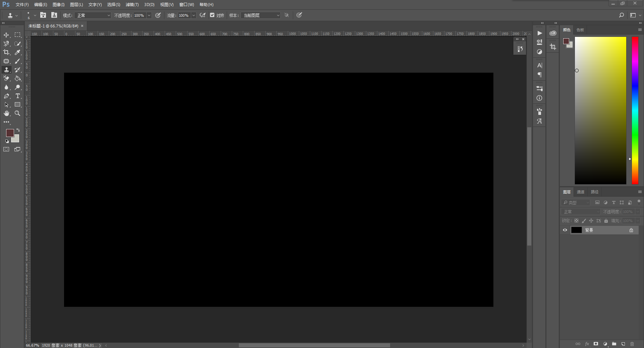Select the Quick Selection tool

tap(17, 44)
